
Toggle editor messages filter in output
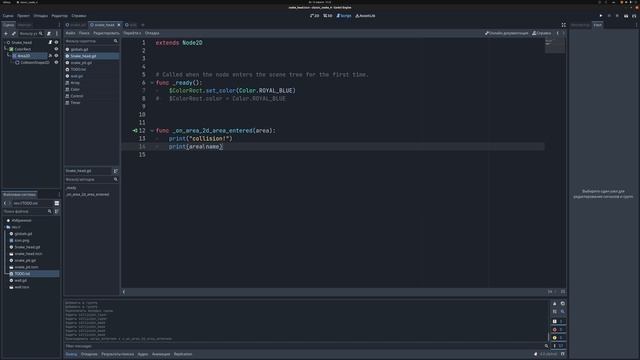(558, 346)
